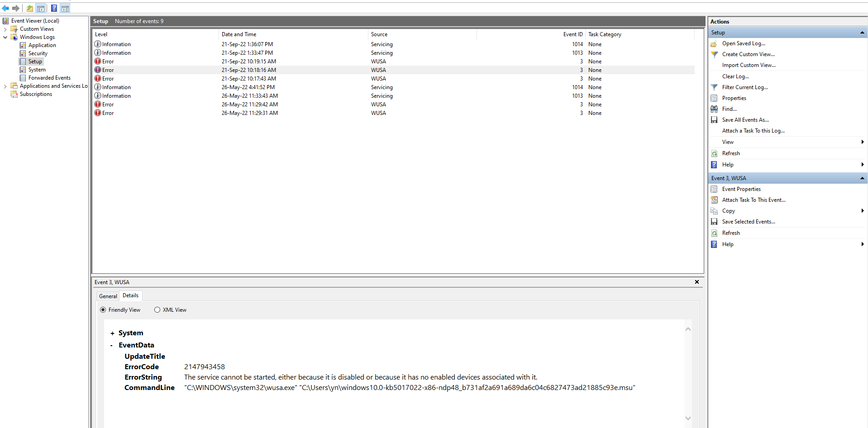Click Attach Task To This Event

coord(754,200)
